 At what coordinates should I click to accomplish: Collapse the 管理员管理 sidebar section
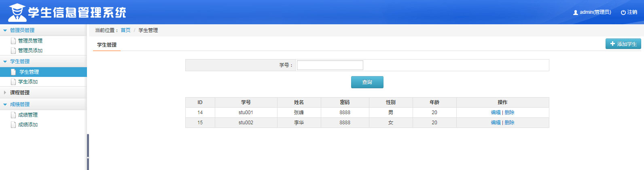[x=5, y=30]
